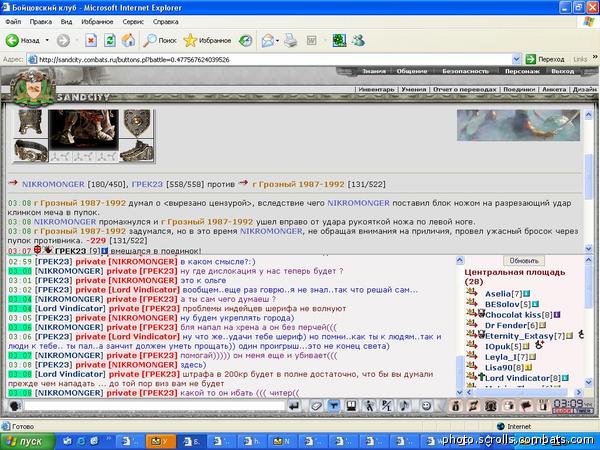This screenshot has height=450, width=600.
Task: Click the Инвентарь link
Action: pos(376,89)
